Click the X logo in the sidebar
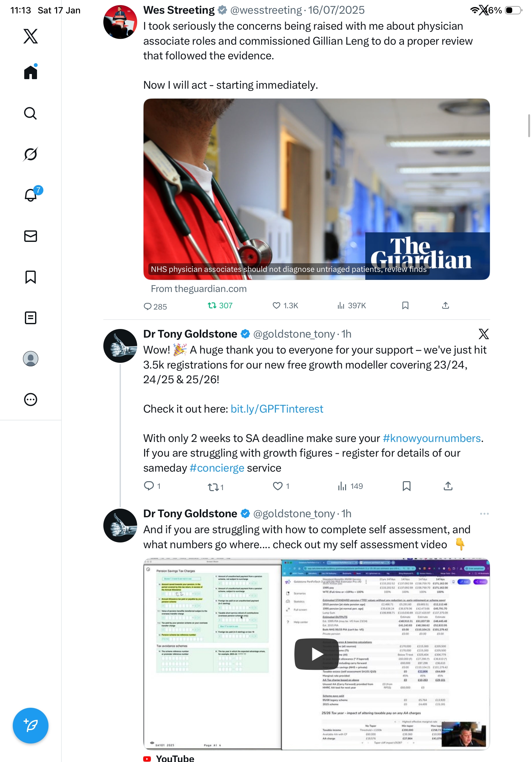 (31, 36)
